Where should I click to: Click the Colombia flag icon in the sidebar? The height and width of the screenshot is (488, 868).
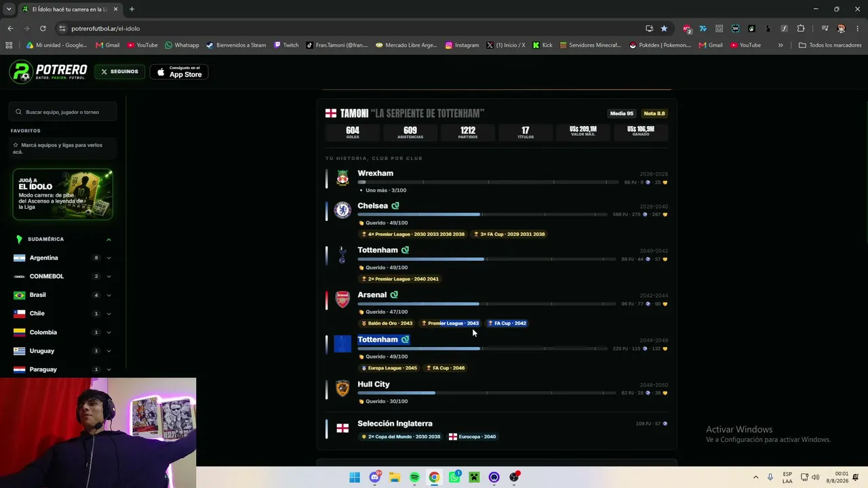pos(19,333)
